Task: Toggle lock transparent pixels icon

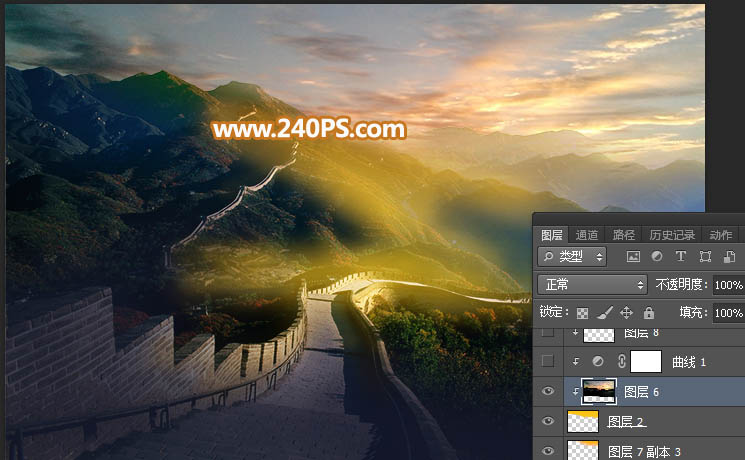Action: click(582, 313)
